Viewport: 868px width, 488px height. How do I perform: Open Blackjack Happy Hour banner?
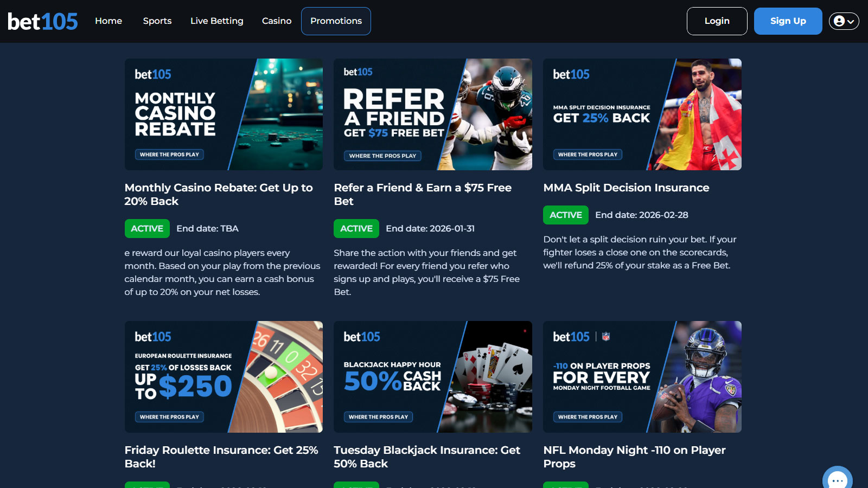click(x=433, y=377)
